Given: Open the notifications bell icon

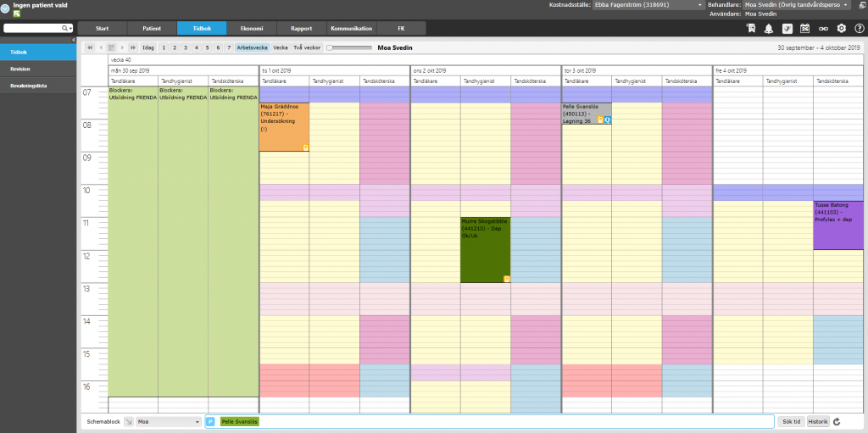Looking at the screenshot, I should pos(768,28).
